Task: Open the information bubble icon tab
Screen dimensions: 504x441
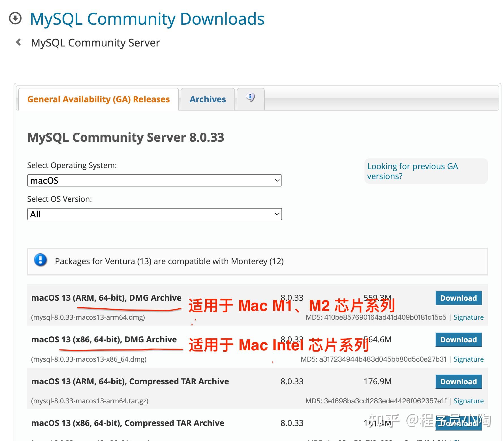Action: tap(251, 99)
